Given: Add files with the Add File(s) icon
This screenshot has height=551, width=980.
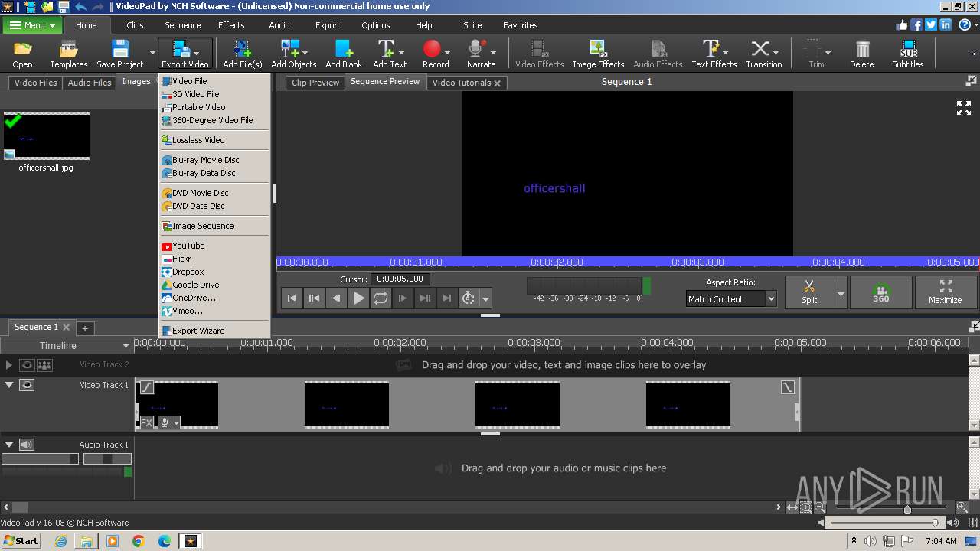Looking at the screenshot, I should click(x=242, y=54).
